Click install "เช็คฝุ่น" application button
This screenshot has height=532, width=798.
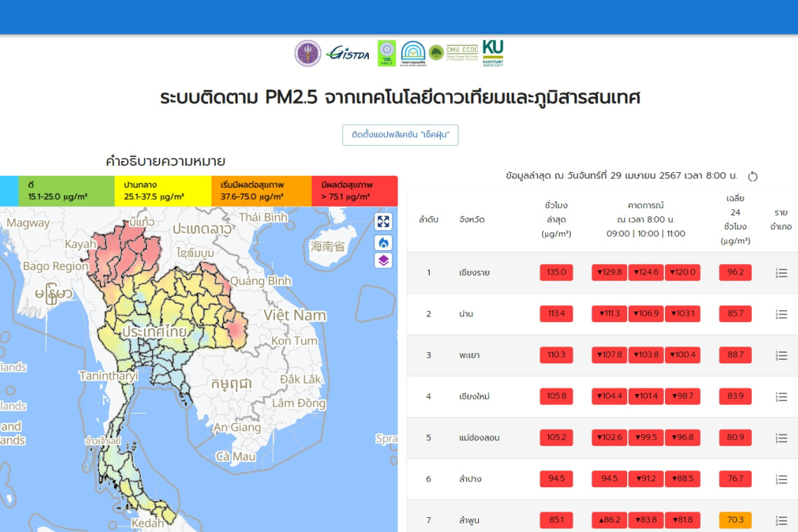(x=400, y=135)
